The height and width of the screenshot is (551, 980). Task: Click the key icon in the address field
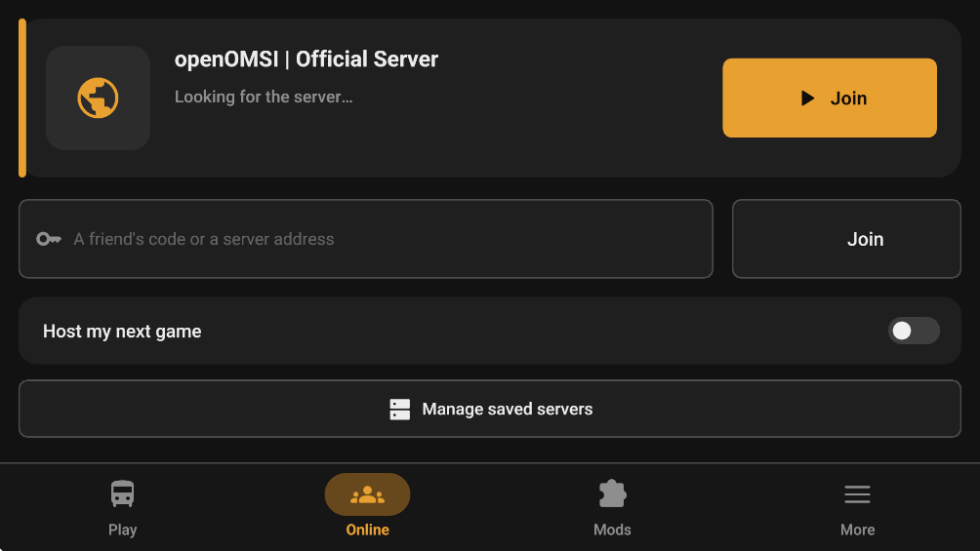(x=49, y=239)
